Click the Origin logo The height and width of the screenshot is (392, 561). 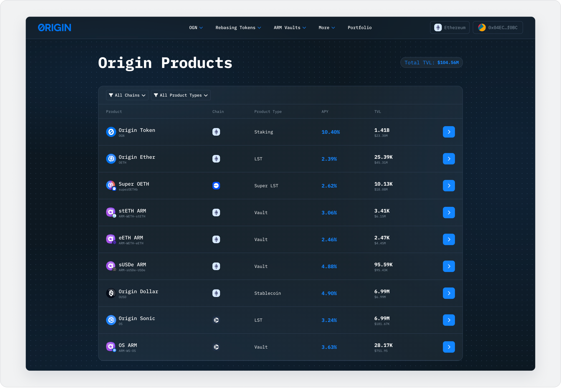click(54, 28)
